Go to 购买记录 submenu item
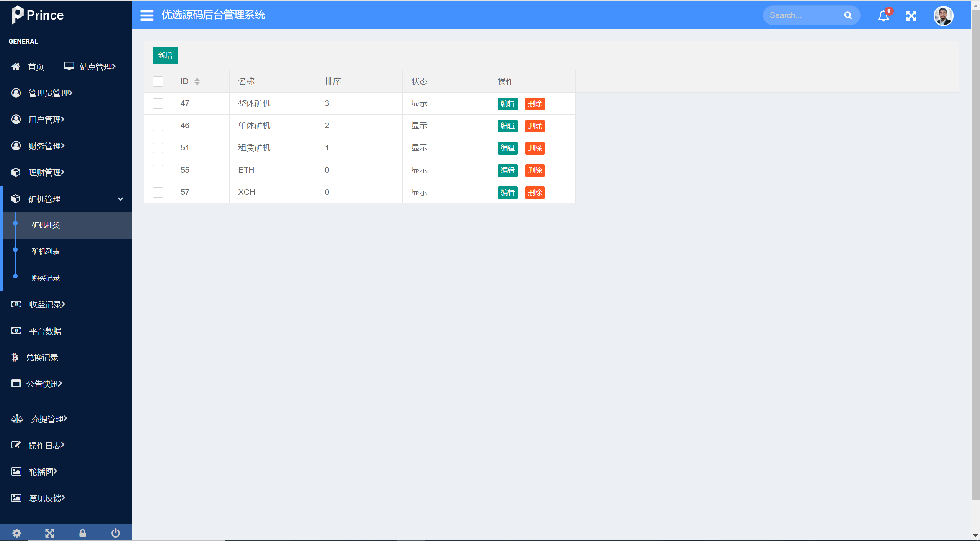 click(x=46, y=278)
